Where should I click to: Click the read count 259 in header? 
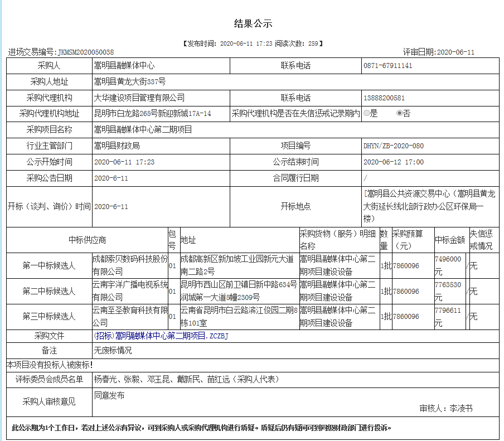313,43
